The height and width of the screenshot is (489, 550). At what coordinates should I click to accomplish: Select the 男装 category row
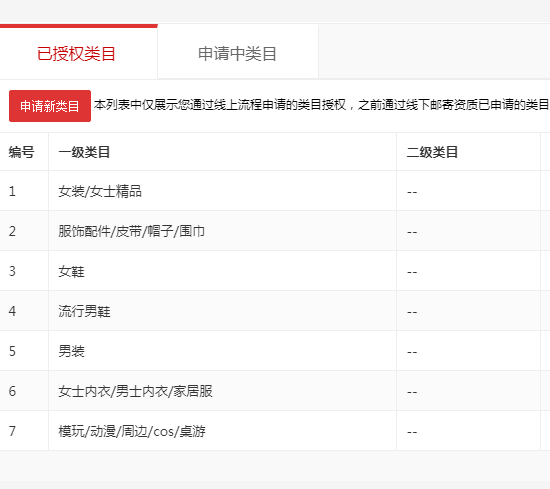pos(275,351)
